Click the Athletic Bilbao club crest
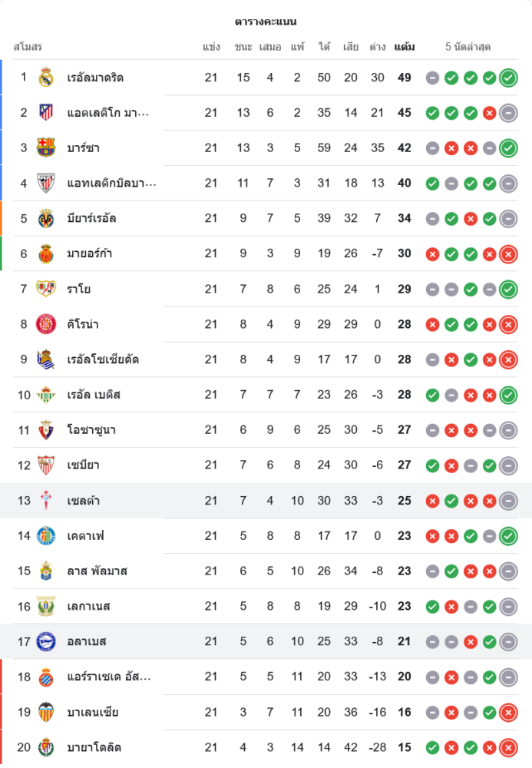Image resolution: width=532 pixels, height=768 pixels. [46, 183]
